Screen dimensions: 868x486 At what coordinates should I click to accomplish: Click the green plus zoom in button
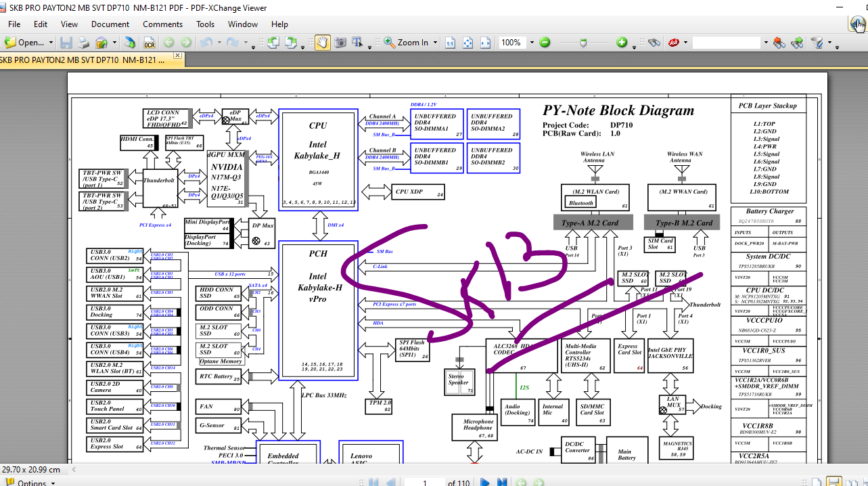622,43
